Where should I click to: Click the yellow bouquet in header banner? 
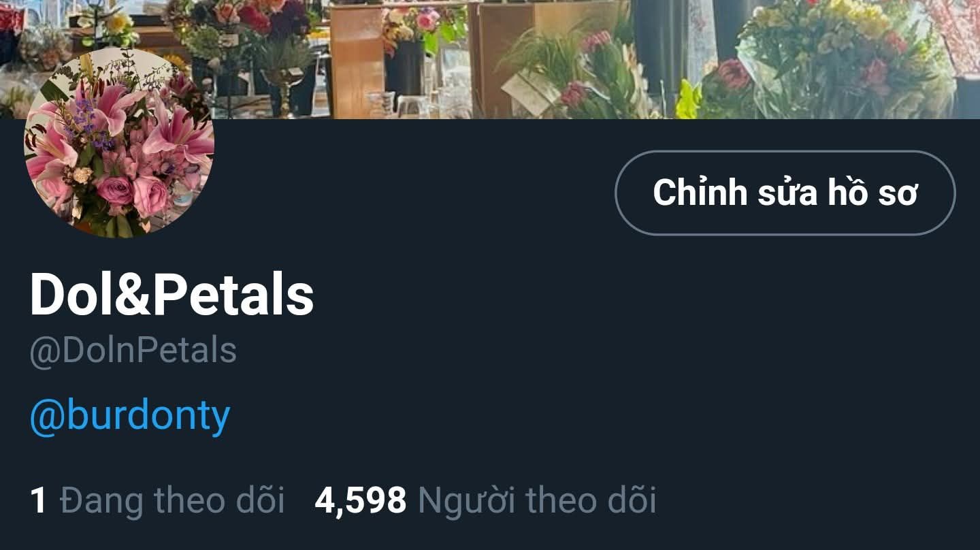coord(844,54)
